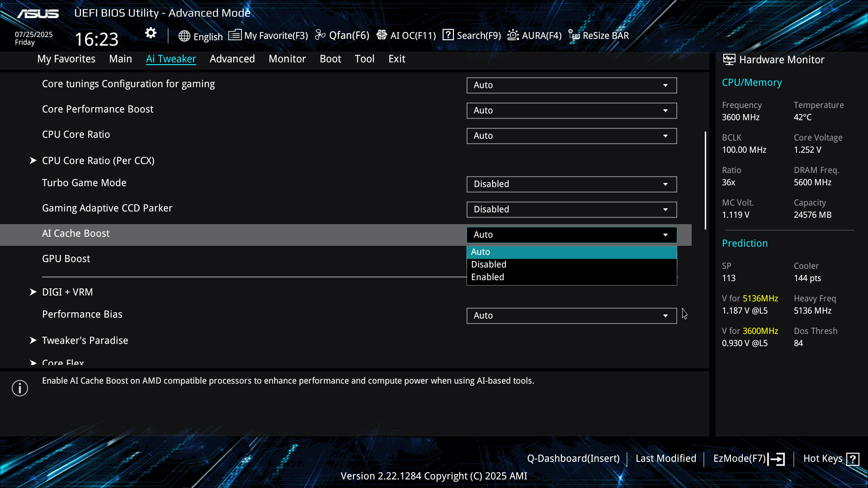The width and height of the screenshot is (868, 488).
Task: Click the ASUS logo
Action: coord(38,14)
